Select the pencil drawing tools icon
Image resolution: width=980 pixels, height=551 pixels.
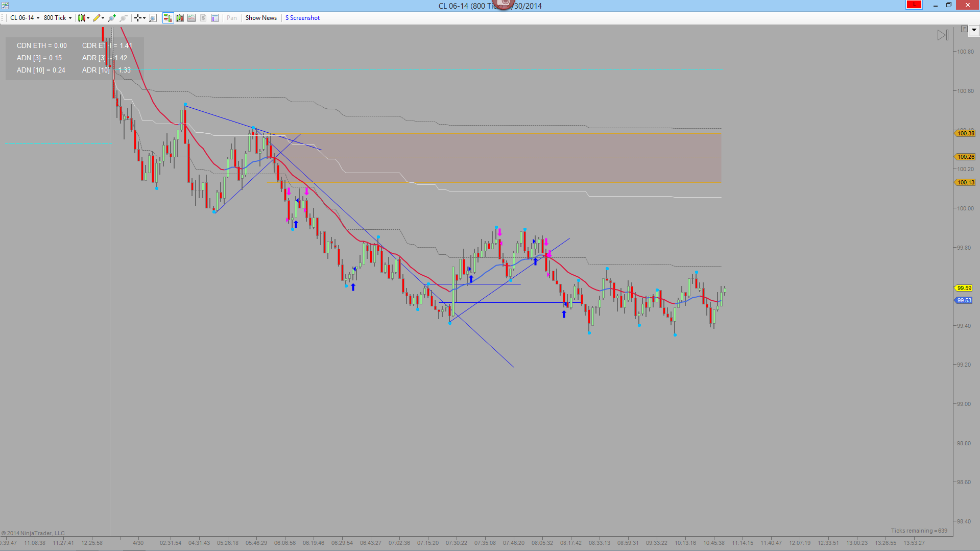point(96,18)
